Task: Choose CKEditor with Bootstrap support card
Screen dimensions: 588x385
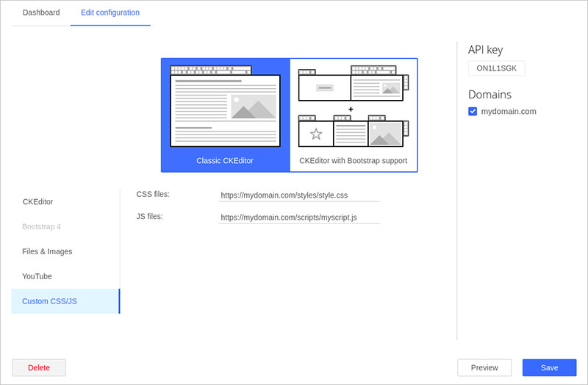Action: point(354,115)
